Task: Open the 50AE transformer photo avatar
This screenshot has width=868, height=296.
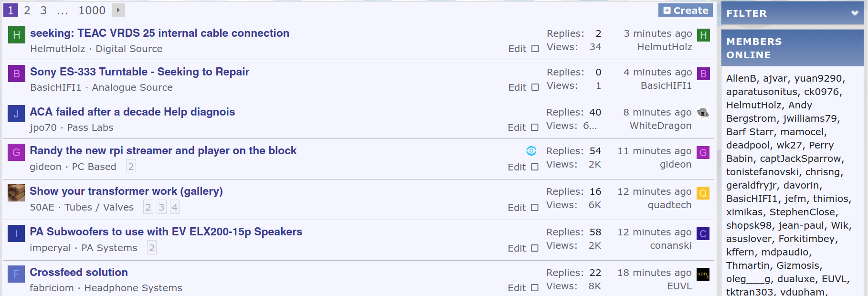Action: point(16,193)
